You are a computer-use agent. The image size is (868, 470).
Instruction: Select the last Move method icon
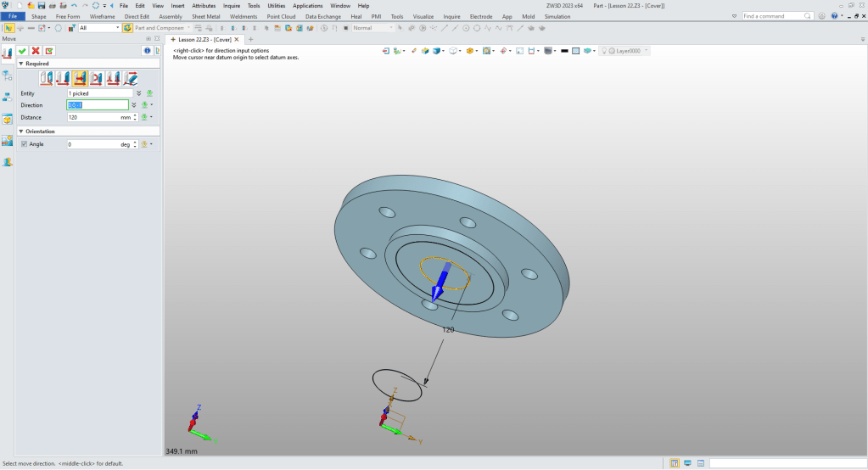click(132, 78)
